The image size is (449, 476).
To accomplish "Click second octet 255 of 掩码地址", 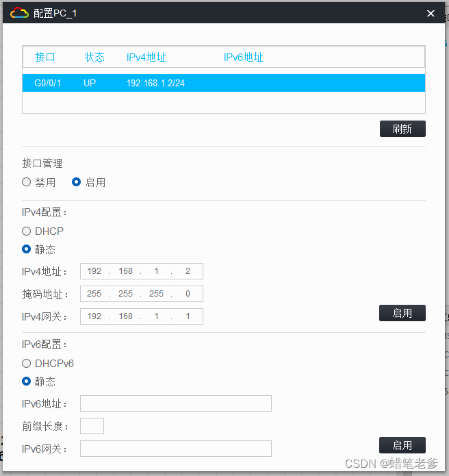I will pyautogui.click(x=126, y=294).
